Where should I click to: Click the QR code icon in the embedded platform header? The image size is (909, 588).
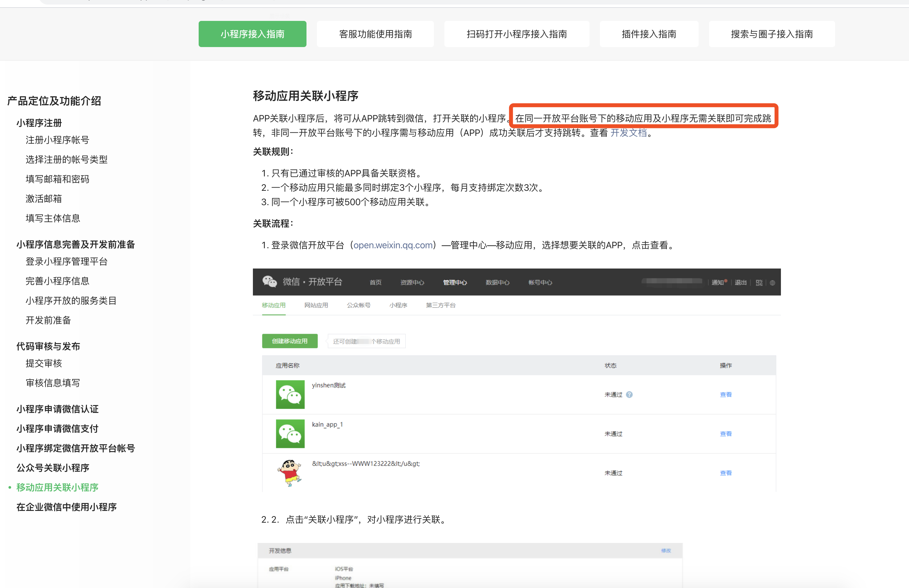pyautogui.click(x=759, y=283)
